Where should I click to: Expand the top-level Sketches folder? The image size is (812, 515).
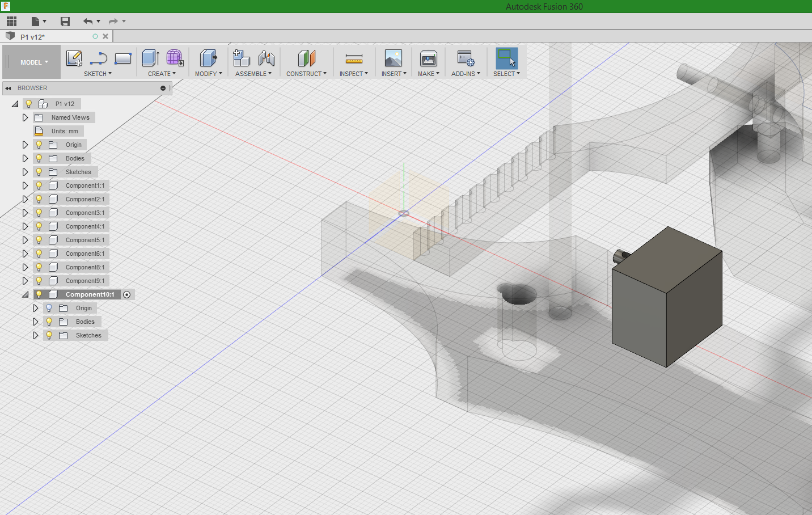25,172
